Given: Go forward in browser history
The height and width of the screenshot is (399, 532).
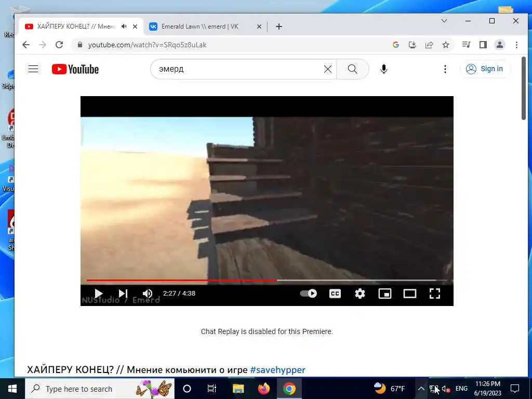Looking at the screenshot, I should pyautogui.click(x=43, y=45).
